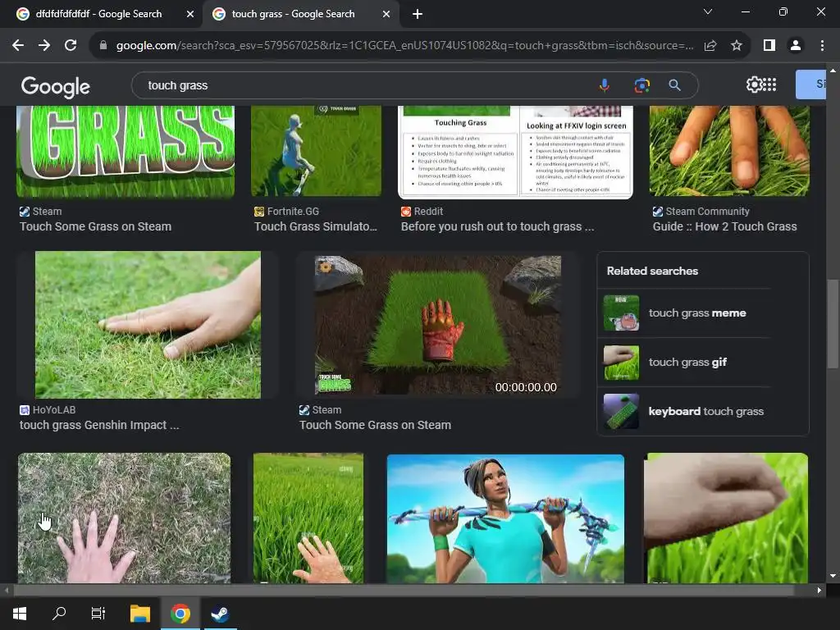840x630 pixels.
Task: Click the blue Sign in button
Action: coord(810,84)
